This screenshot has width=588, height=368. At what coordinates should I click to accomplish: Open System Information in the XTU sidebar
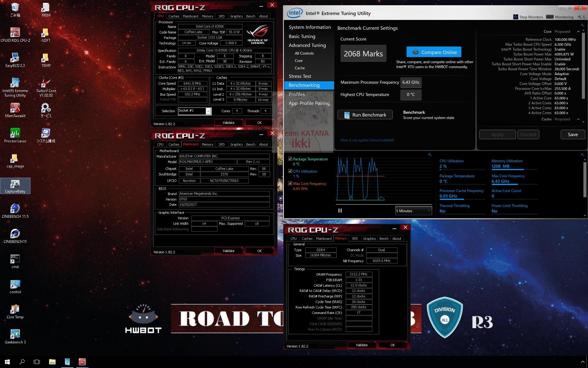310,27
